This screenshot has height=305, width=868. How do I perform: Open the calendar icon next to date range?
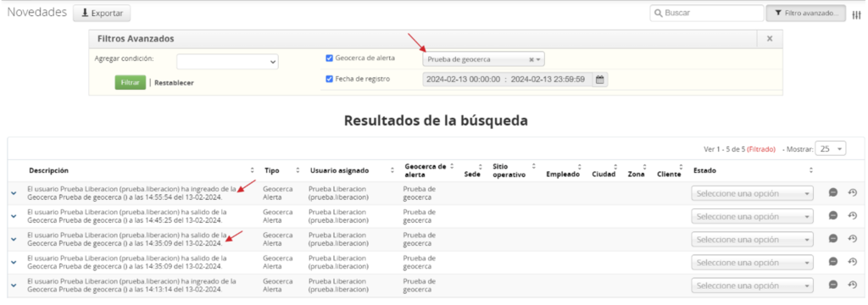(x=599, y=79)
